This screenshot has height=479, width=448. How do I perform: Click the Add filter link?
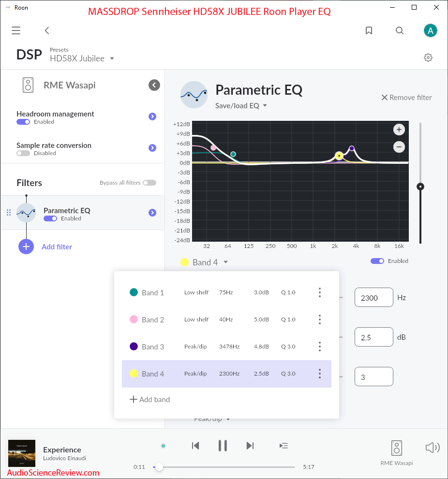click(57, 247)
